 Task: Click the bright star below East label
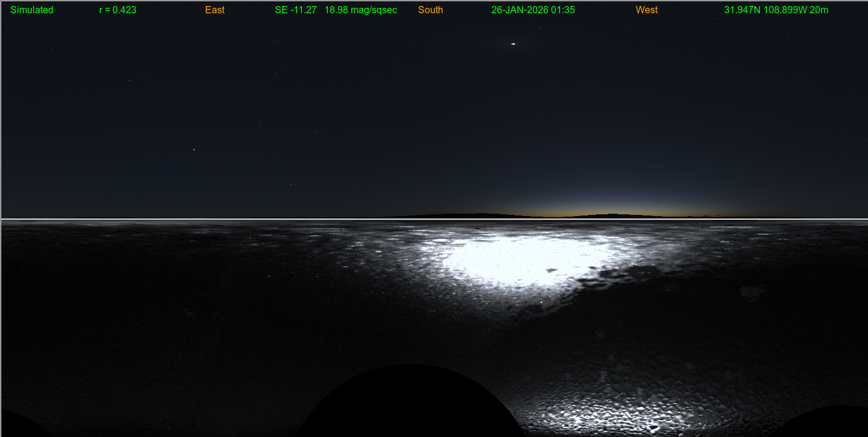tap(194, 149)
